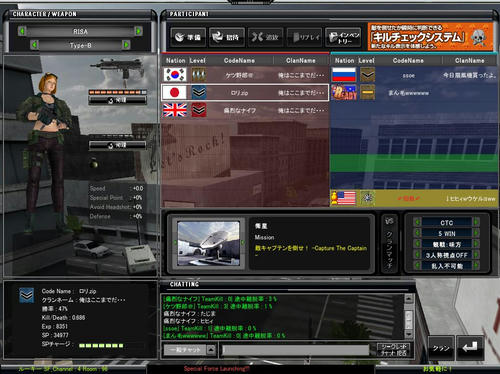Viewport: 500px width, 374px height.
Task: Click the chat scrollbar up arrow
Action: [409, 299]
